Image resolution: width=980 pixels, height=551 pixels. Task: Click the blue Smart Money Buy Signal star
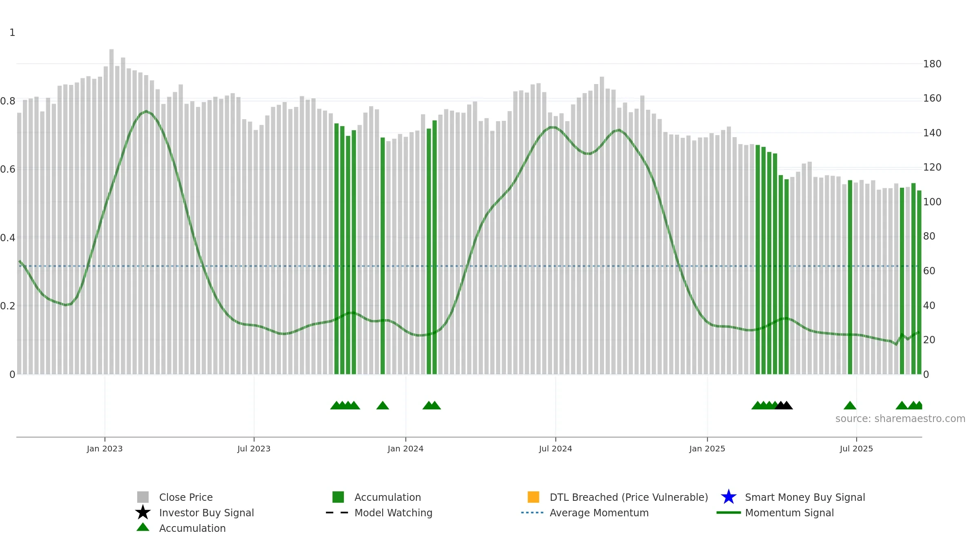(x=728, y=497)
